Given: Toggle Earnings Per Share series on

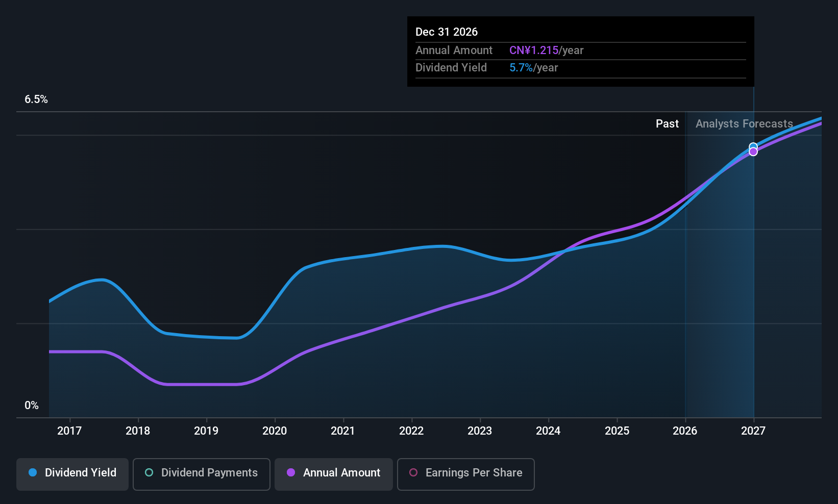Looking at the screenshot, I should [x=465, y=473].
